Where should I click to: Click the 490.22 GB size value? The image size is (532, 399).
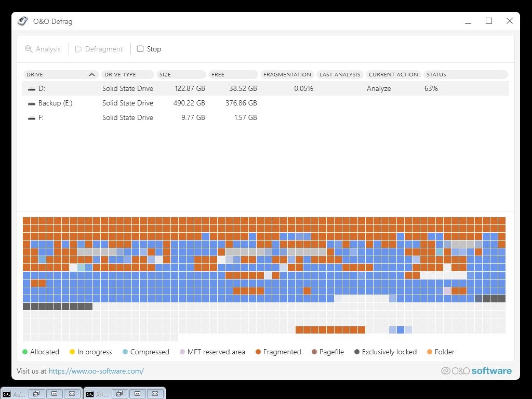coord(189,103)
